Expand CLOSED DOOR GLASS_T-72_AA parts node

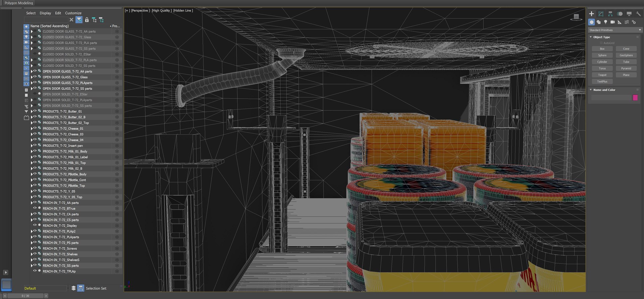32,31
